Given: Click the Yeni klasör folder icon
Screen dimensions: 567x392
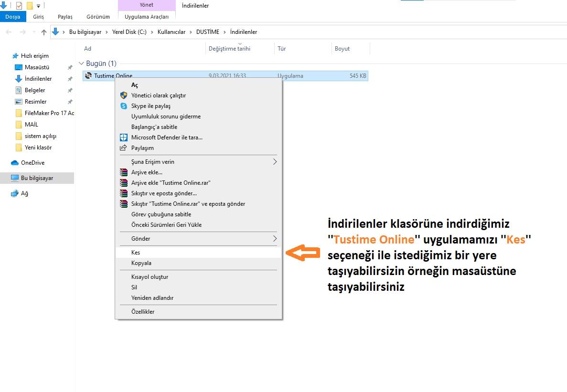Looking at the screenshot, I should coord(19,148).
